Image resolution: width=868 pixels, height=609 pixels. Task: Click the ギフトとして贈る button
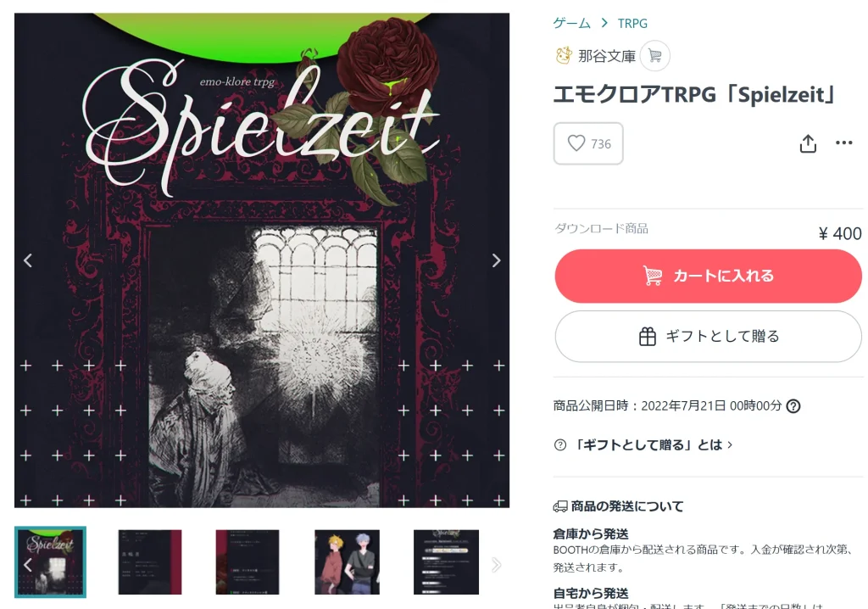pyautogui.click(x=708, y=337)
